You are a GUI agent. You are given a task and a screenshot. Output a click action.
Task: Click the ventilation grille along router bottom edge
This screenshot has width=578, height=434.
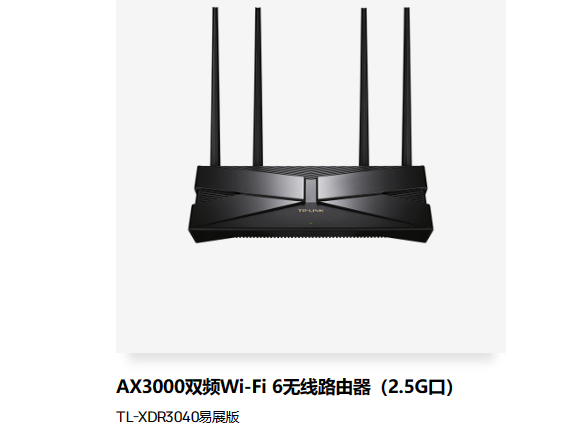311,236
